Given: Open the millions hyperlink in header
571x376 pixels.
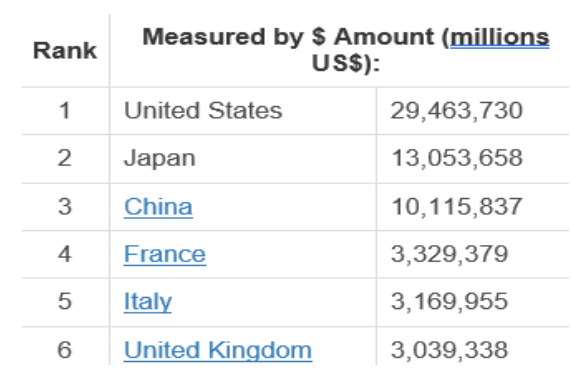Looking at the screenshot, I should (x=500, y=37).
